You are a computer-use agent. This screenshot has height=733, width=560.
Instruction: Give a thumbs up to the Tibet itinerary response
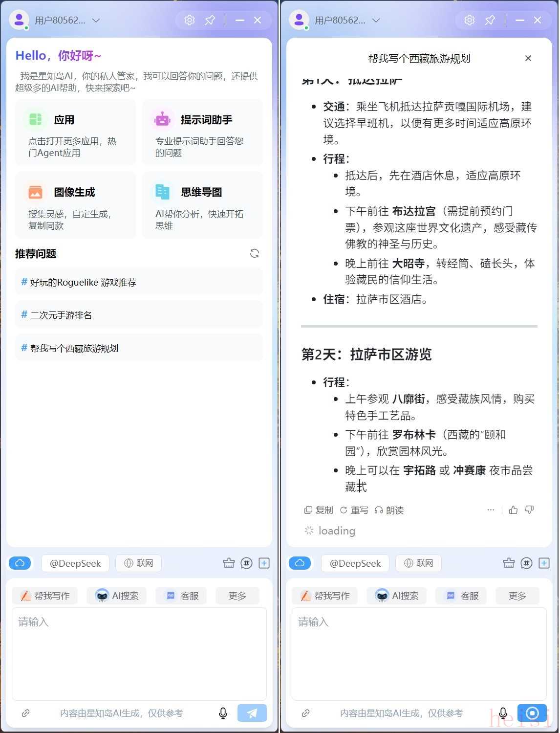coord(513,510)
